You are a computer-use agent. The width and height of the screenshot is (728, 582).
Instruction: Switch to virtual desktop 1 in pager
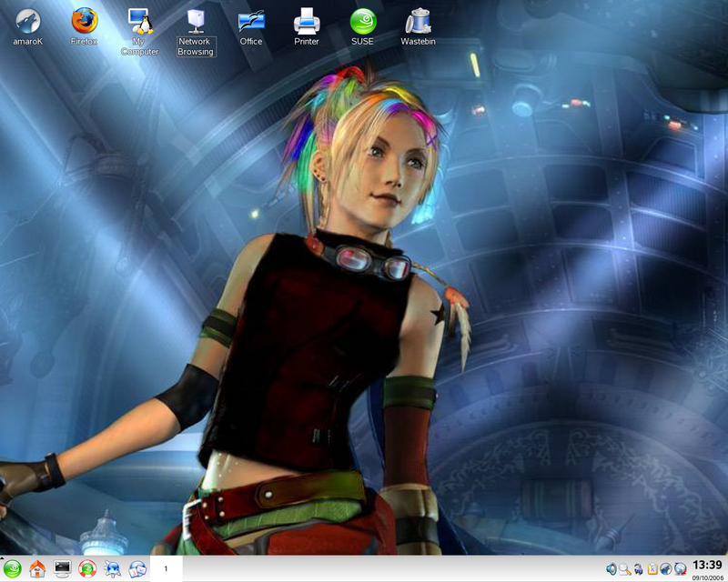166,568
